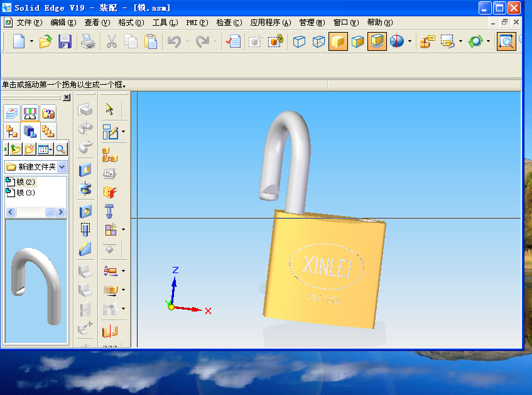The width and height of the screenshot is (532, 395).
Task: Select part 锁 (3) in library list
Action: coord(21,193)
